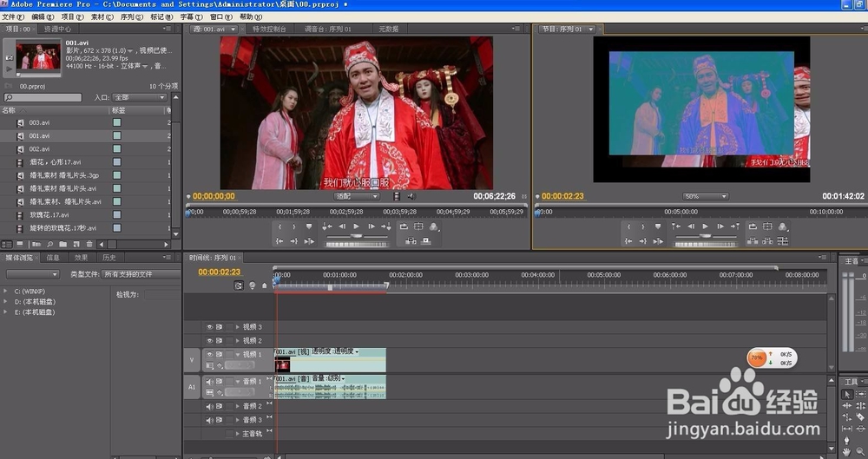Open output settings in Source monitor
This screenshot has height=459, width=868.
[434, 226]
